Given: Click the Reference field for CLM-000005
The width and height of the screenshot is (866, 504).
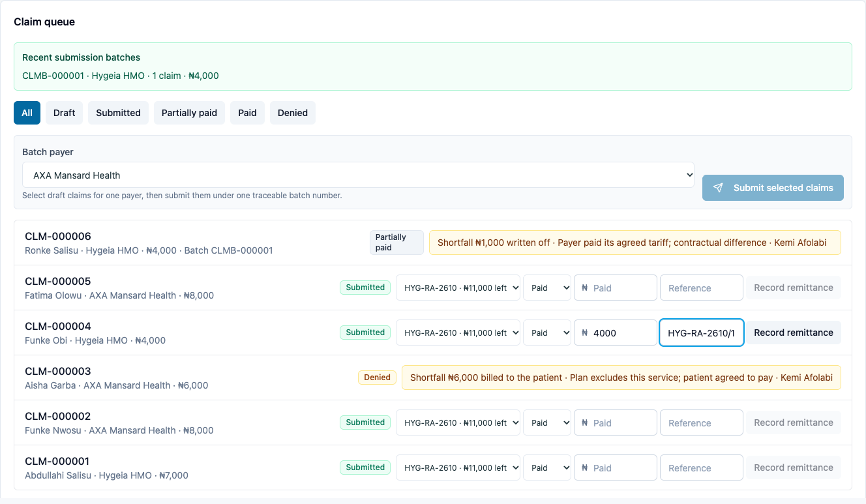Looking at the screenshot, I should (702, 288).
